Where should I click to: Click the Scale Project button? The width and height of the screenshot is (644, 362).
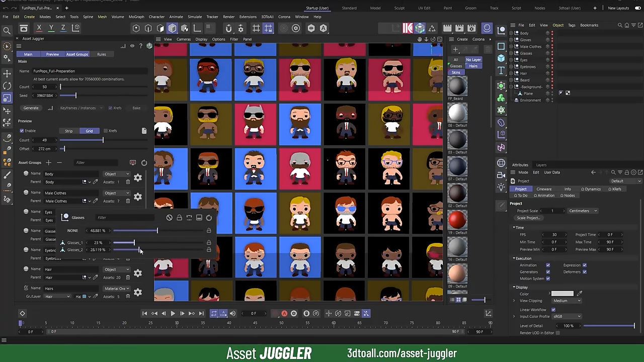[528, 218]
